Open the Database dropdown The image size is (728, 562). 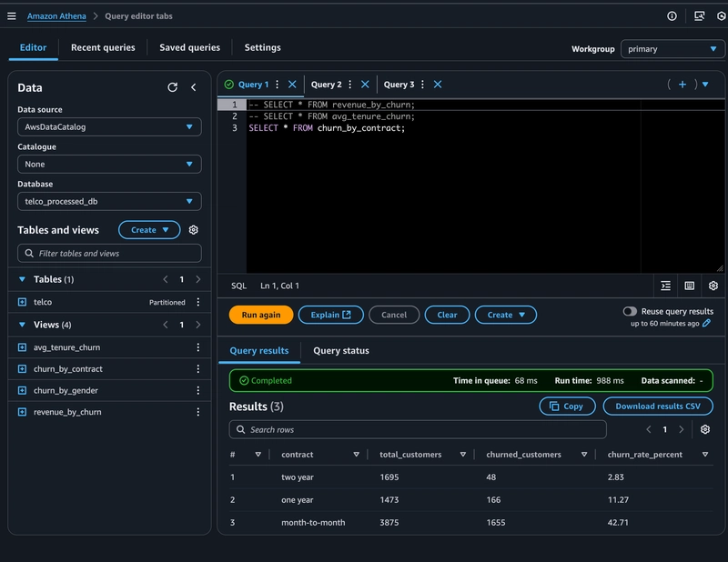pos(109,201)
